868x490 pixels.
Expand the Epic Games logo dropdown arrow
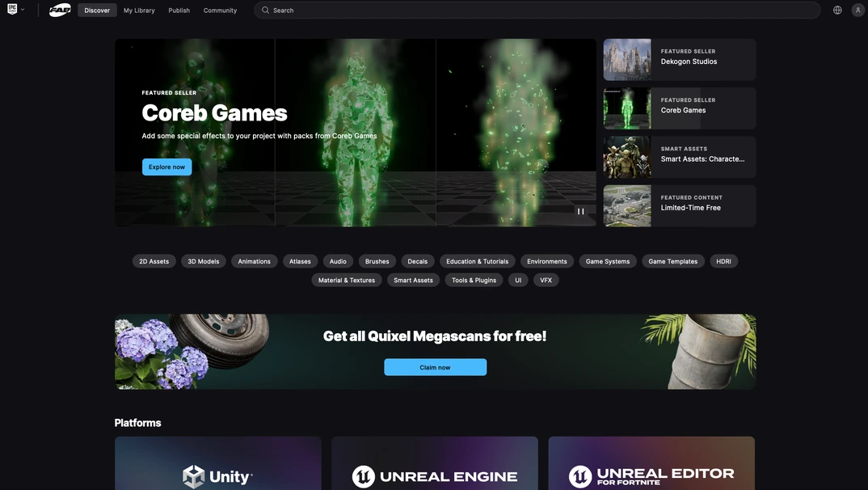point(23,10)
